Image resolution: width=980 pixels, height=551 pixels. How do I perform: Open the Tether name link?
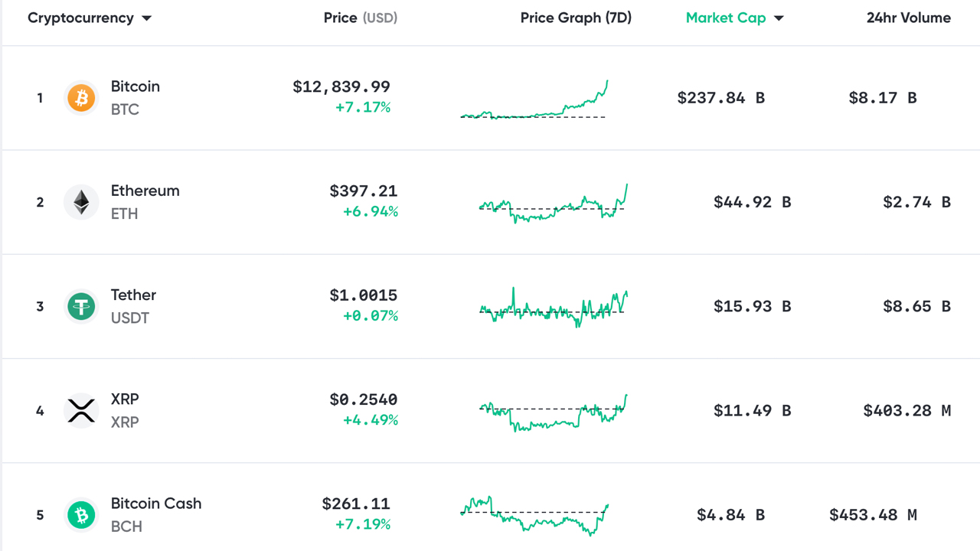(x=133, y=295)
